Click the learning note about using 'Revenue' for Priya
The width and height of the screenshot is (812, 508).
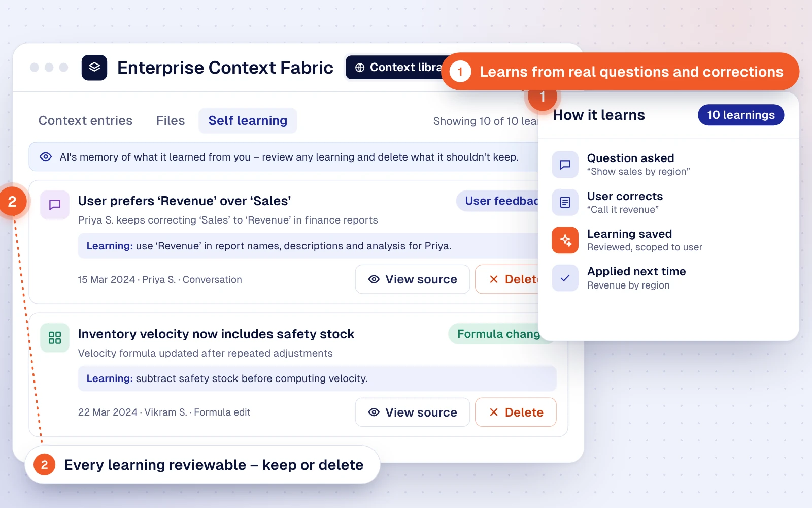click(308, 246)
